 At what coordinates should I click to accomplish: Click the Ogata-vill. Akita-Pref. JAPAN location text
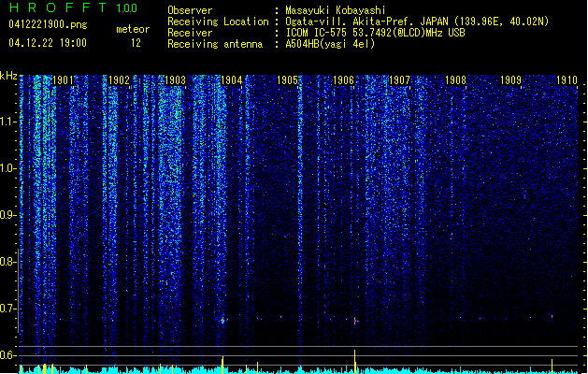[417, 22]
